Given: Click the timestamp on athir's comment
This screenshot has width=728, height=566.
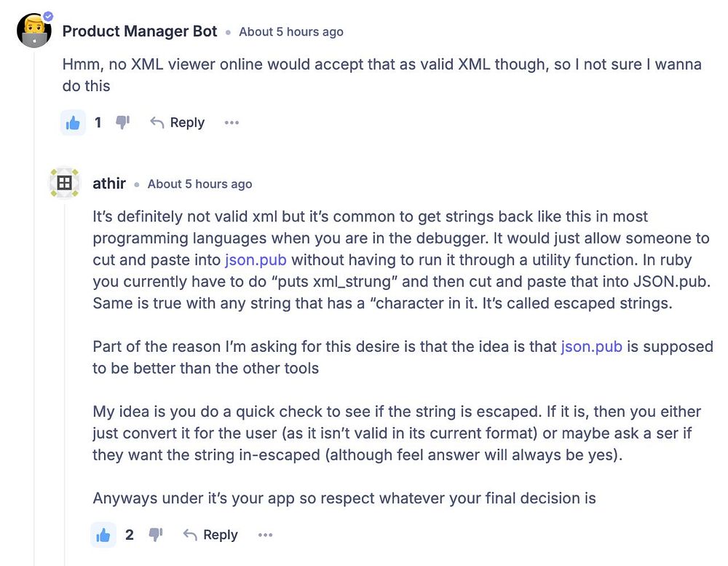Looking at the screenshot, I should coord(199,184).
